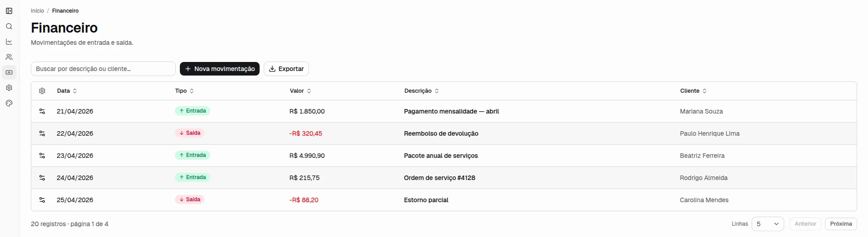Click client name Mariana Souza
This screenshot has width=868, height=237.
point(701,111)
